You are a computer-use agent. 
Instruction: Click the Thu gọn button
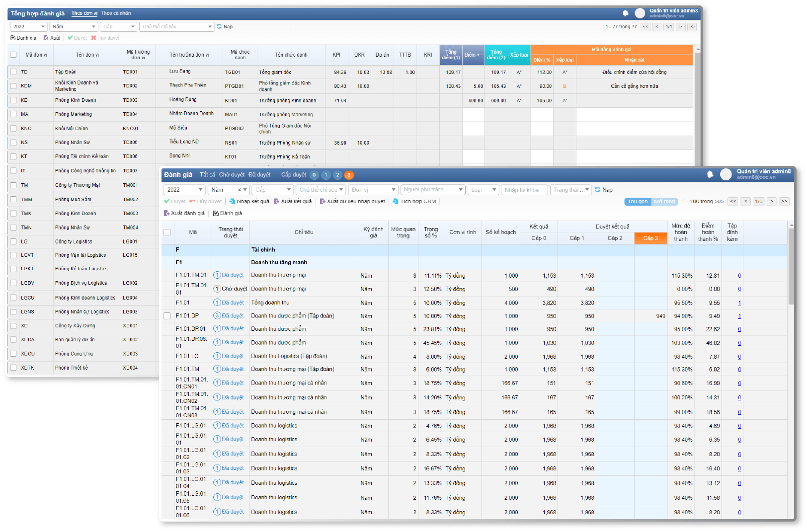638,202
